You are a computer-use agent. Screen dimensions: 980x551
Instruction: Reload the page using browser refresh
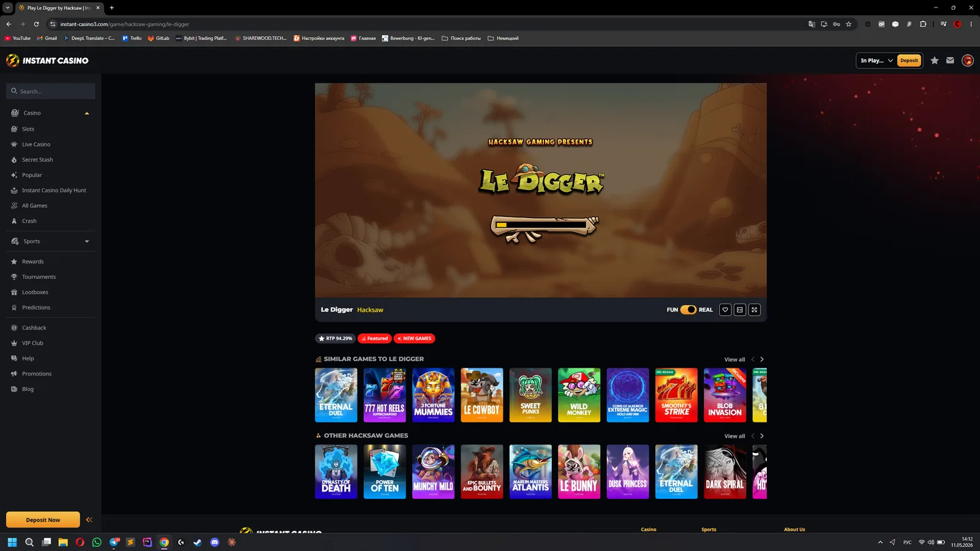[36, 24]
